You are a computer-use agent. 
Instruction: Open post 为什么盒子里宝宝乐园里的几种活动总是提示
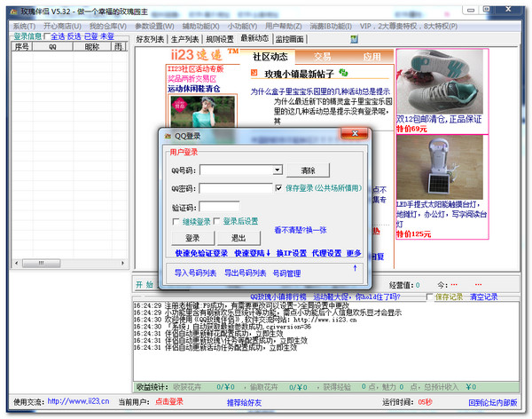[x=320, y=91]
